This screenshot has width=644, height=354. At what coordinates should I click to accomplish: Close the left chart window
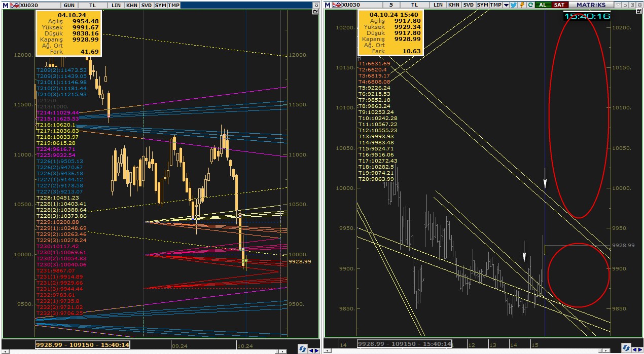pos(316,5)
